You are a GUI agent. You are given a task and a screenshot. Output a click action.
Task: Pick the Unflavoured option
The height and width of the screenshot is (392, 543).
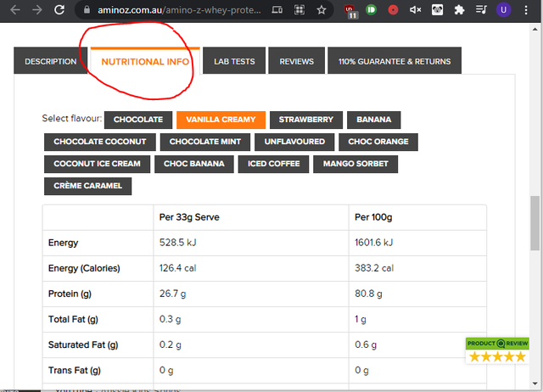click(x=294, y=142)
